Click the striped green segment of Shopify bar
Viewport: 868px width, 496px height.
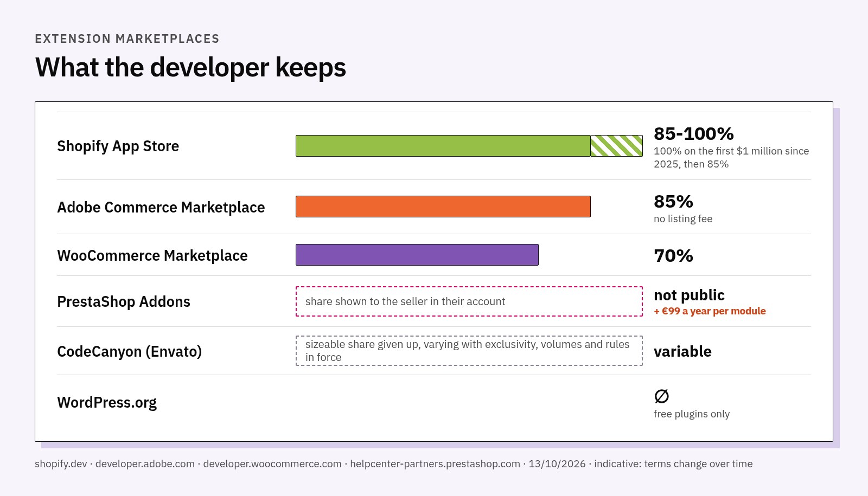(x=616, y=146)
